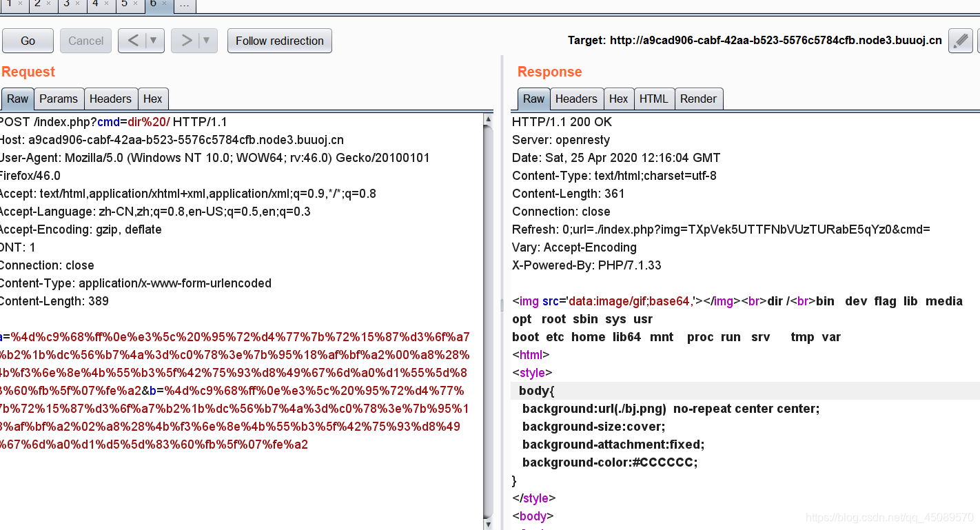The width and height of the screenshot is (980, 530).
Task: Click Follow redirection button
Action: point(280,41)
